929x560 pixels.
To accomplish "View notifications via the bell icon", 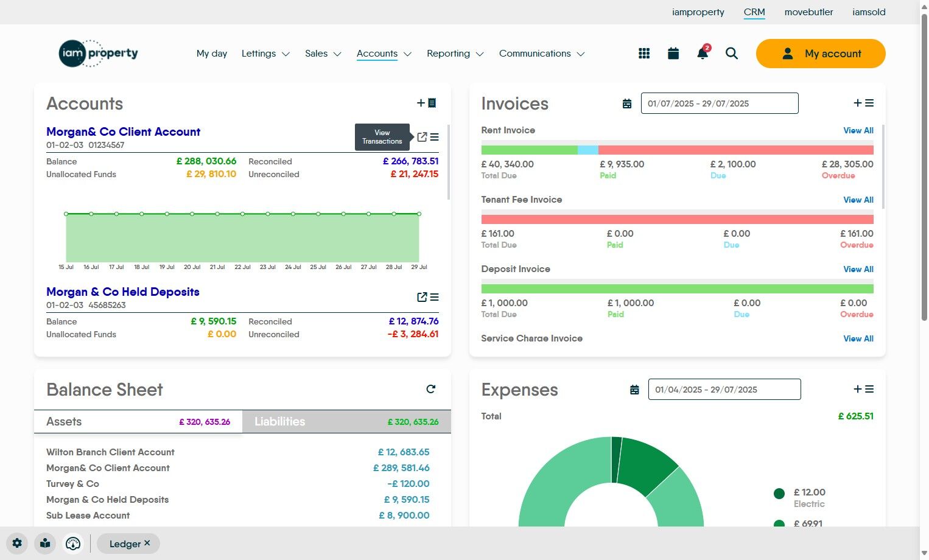I will (703, 54).
